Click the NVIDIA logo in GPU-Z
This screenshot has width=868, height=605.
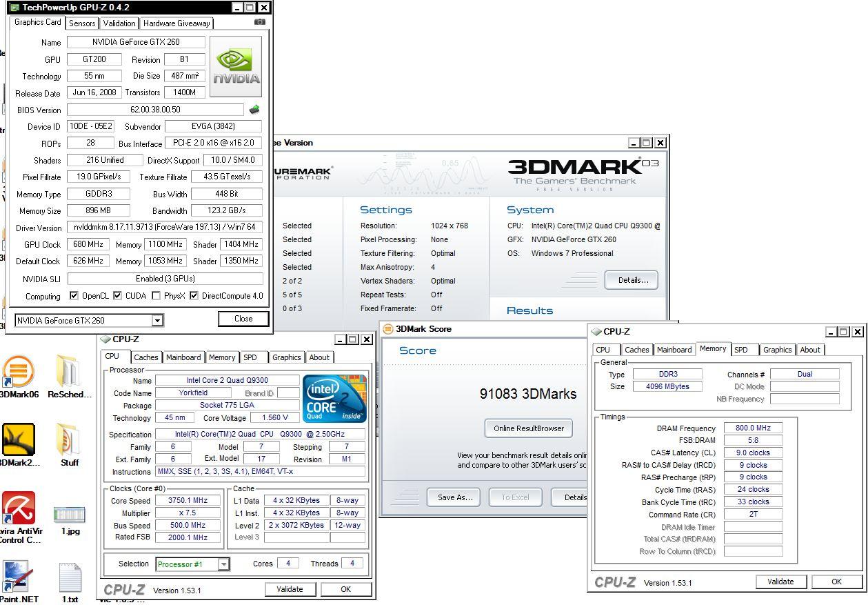click(x=236, y=67)
